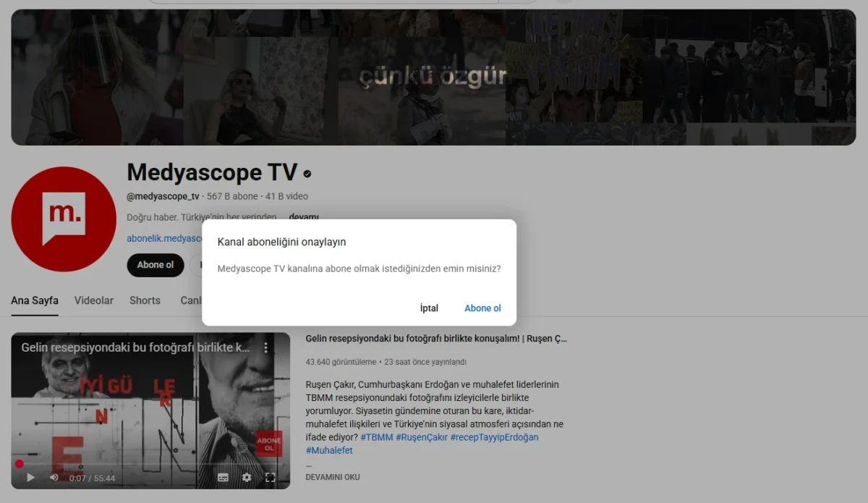This screenshot has height=503, width=868.
Task: Expand channel description with devamı
Action: (304, 216)
